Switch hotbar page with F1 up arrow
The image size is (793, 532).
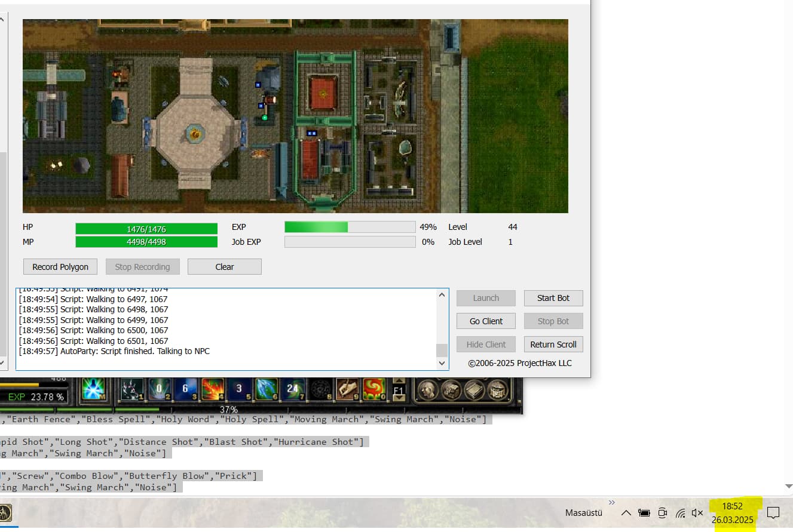click(399, 381)
